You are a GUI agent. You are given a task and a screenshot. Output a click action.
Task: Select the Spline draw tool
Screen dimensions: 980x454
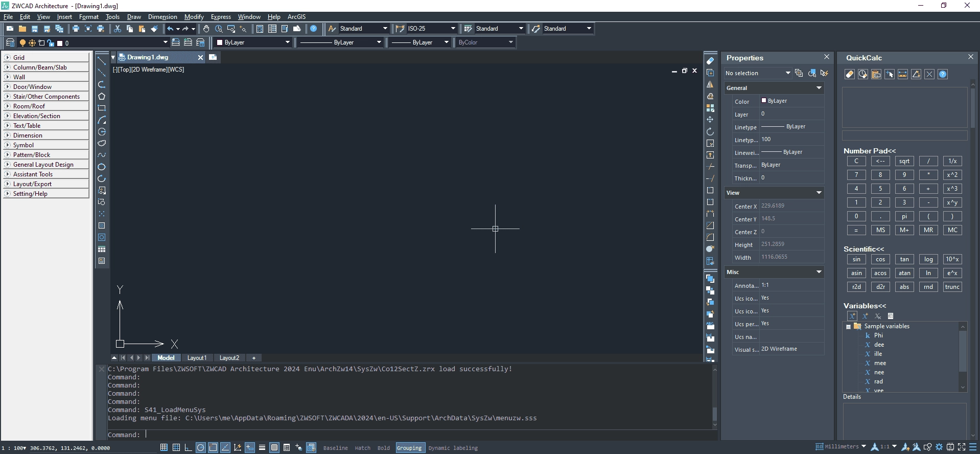pyautogui.click(x=102, y=155)
